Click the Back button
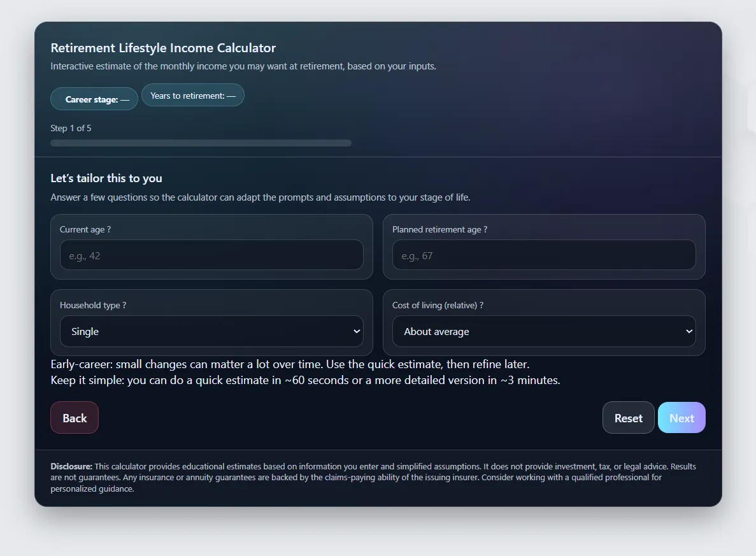 75,418
